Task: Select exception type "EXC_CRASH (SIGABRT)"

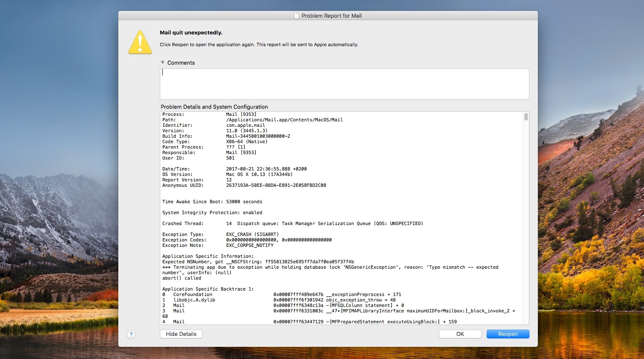Action: tap(253, 234)
